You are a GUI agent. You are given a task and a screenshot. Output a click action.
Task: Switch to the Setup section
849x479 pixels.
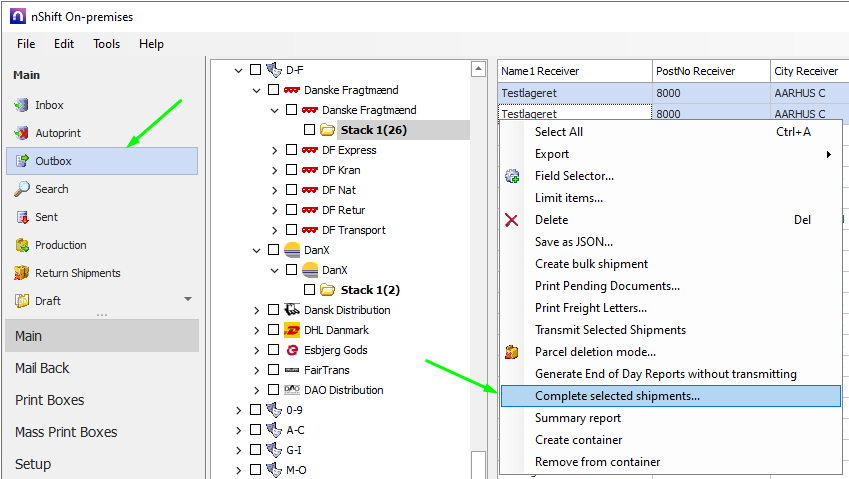[33, 464]
